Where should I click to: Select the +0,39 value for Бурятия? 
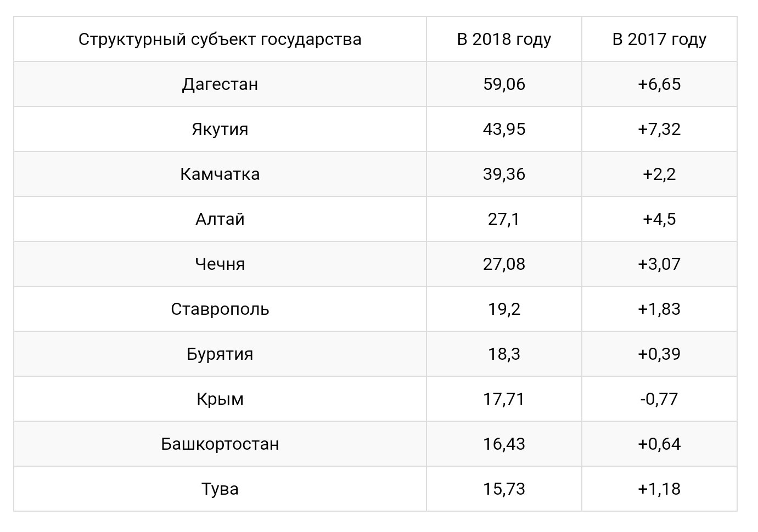(659, 354)
